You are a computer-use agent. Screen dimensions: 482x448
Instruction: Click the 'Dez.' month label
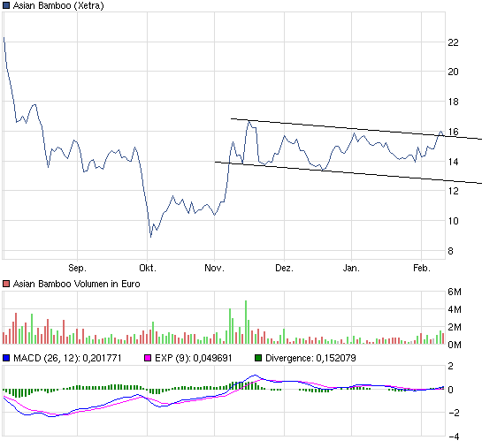pos(284,268)
